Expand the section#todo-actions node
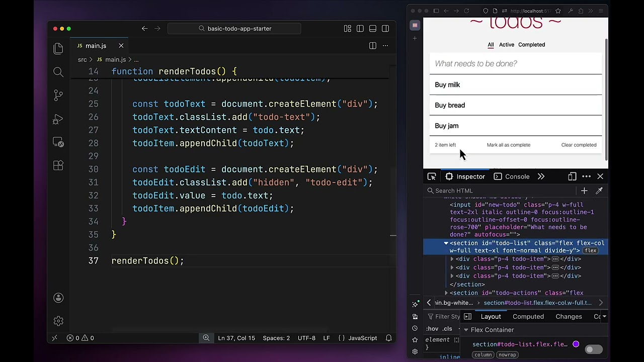The height and width of the screenshot is (362, 644). tap(446, 293)
